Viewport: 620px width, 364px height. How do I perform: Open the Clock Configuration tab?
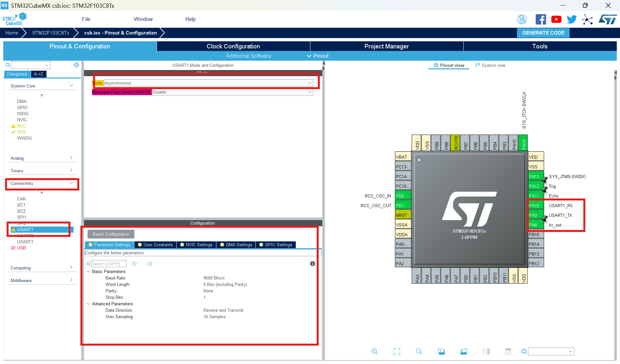tap(233, 46)
